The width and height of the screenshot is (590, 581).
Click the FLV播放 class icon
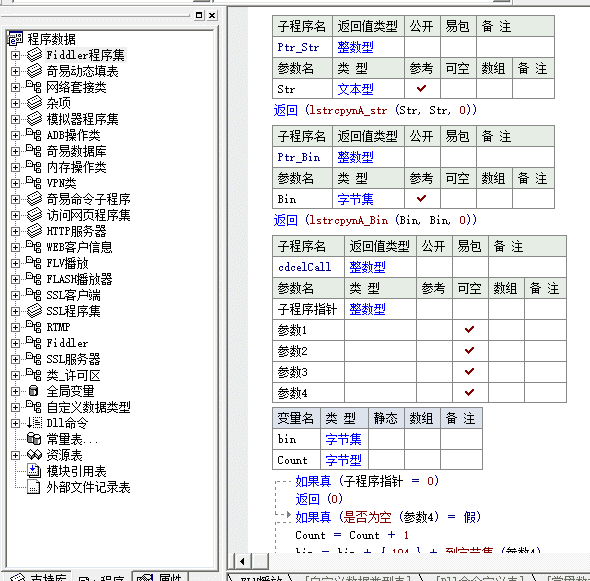tap(34, 263)
